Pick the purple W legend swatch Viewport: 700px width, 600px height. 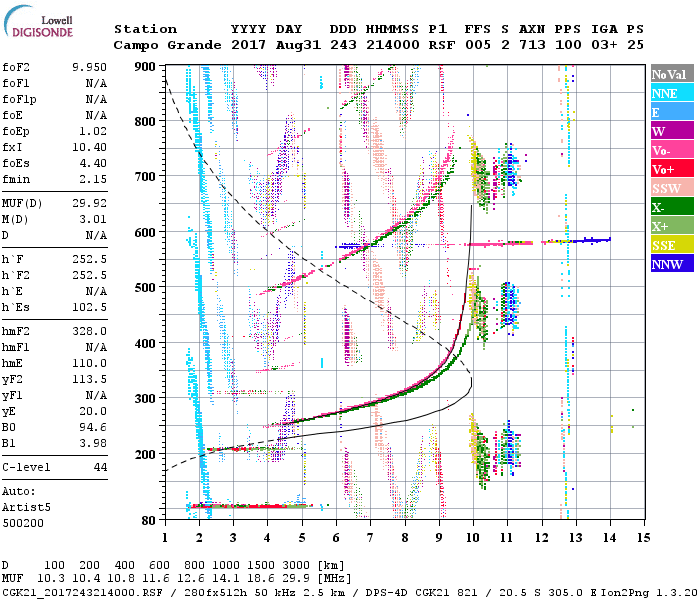coord(668,132)
